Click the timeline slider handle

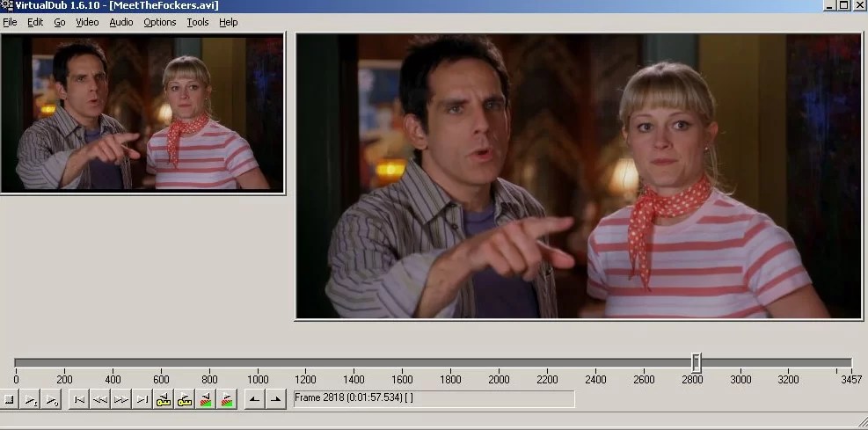coord(697,363)
